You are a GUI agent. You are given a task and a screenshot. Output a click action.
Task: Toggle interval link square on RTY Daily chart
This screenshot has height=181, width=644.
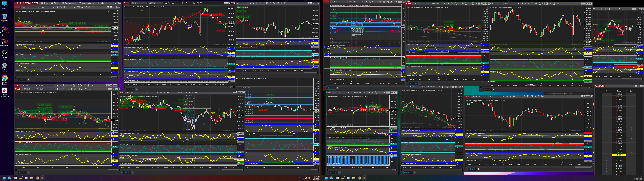109,85
